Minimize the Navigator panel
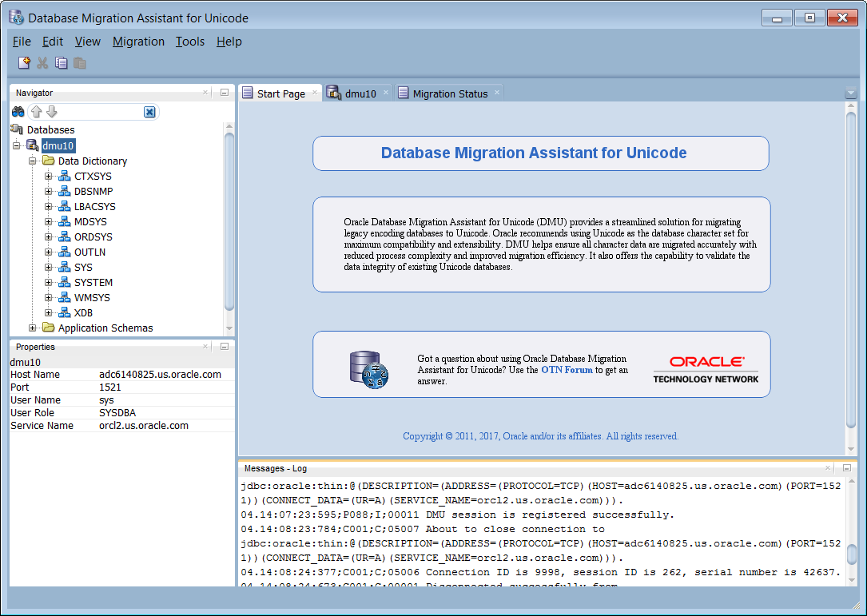867x616 pixels. point(224,93)
